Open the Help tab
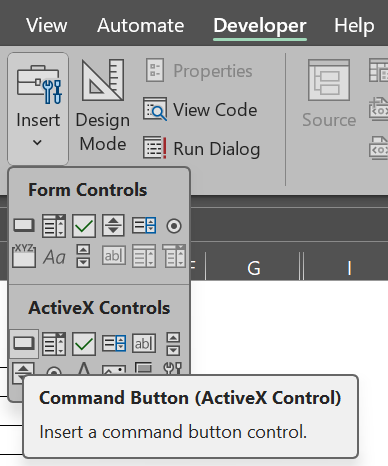The width and height of the screenshot is (388, 466). click(354, 26)
